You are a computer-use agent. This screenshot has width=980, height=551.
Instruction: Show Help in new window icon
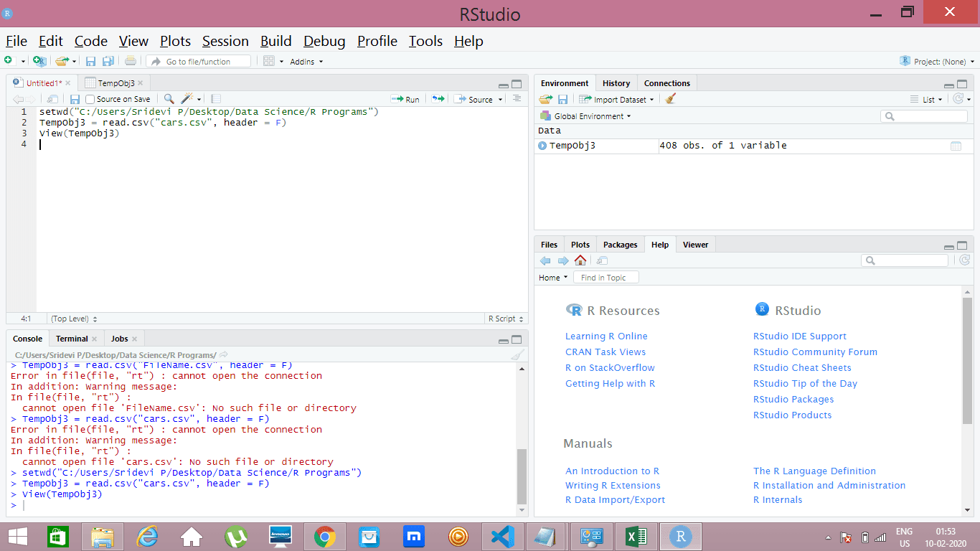[x=602, y=260]
